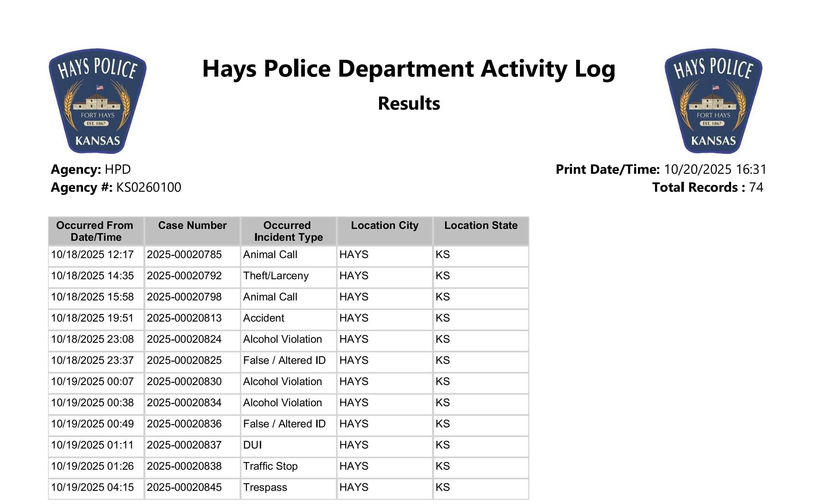The image size is (818, 504).
Task: Click the Trespass incident cell
Action: click(x=265, y=487)
